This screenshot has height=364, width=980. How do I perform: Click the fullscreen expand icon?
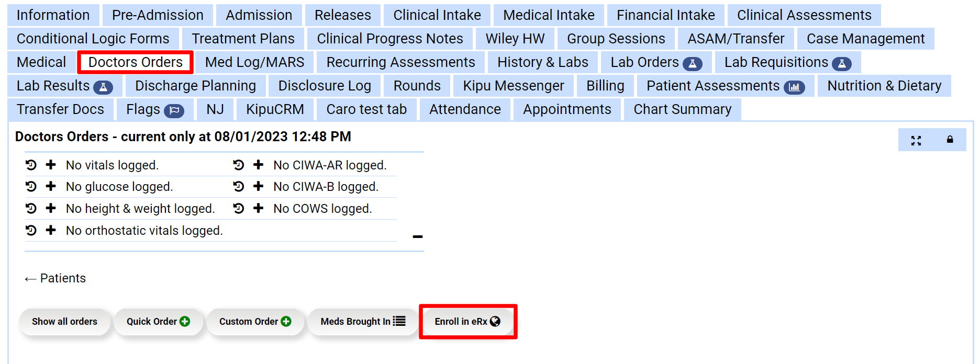[916, 140]
